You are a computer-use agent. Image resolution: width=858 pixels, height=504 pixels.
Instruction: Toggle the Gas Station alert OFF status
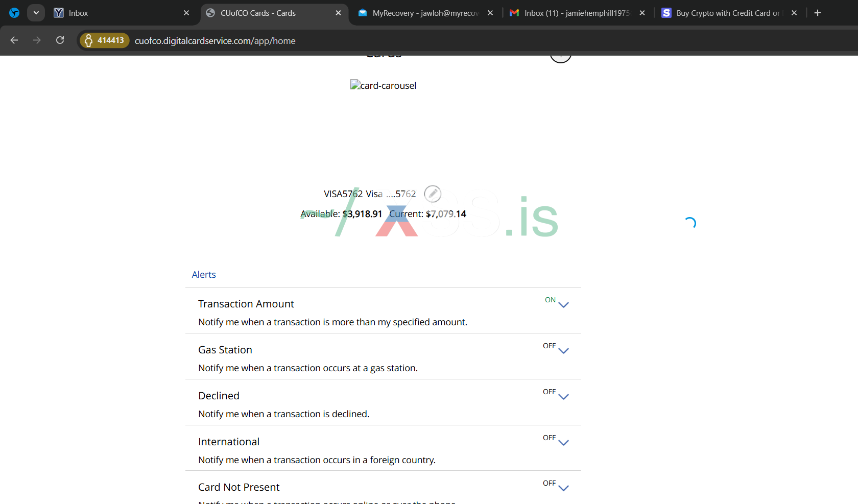click(x=549, y=346)
